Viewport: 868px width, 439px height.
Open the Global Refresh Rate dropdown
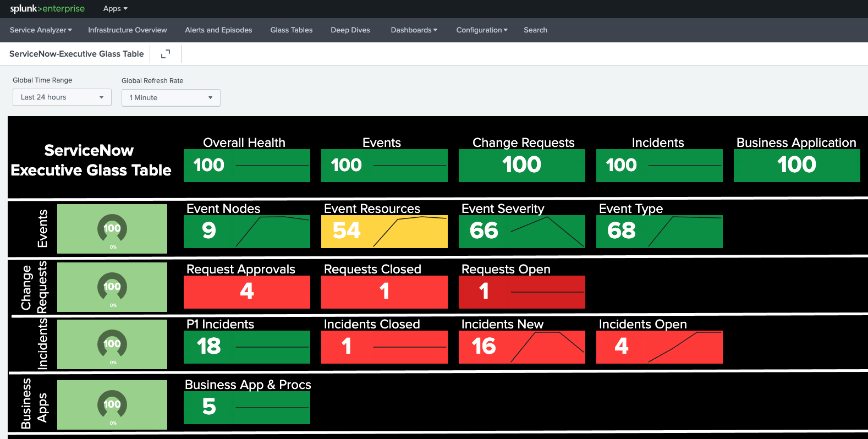point(171,98)
